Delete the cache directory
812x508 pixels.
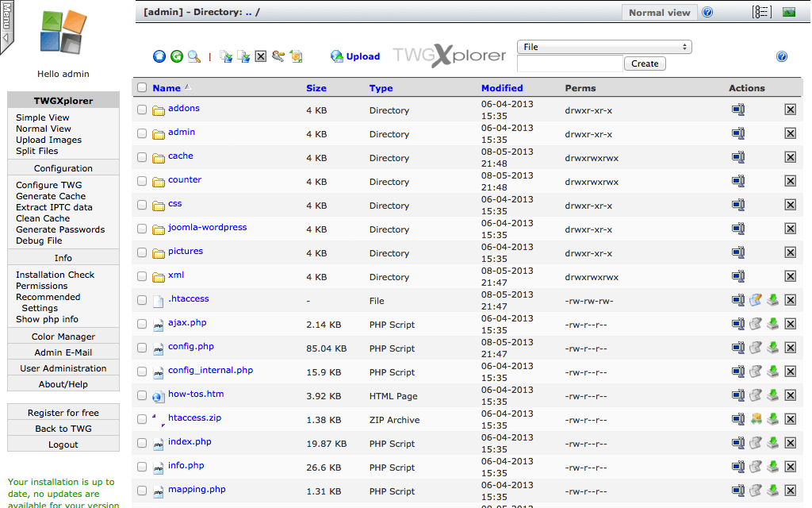(790, 157)
